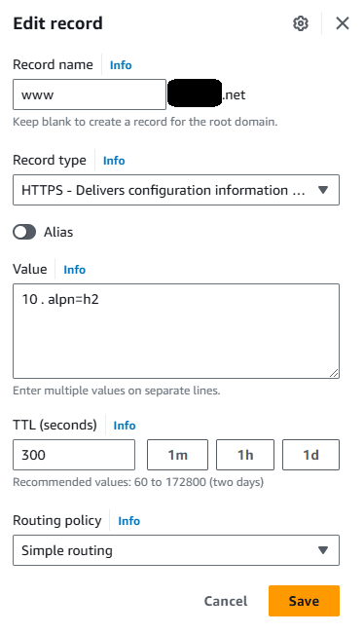Toggle the Alias switch
The image size is (364, 634).
(x=24, y=232)
